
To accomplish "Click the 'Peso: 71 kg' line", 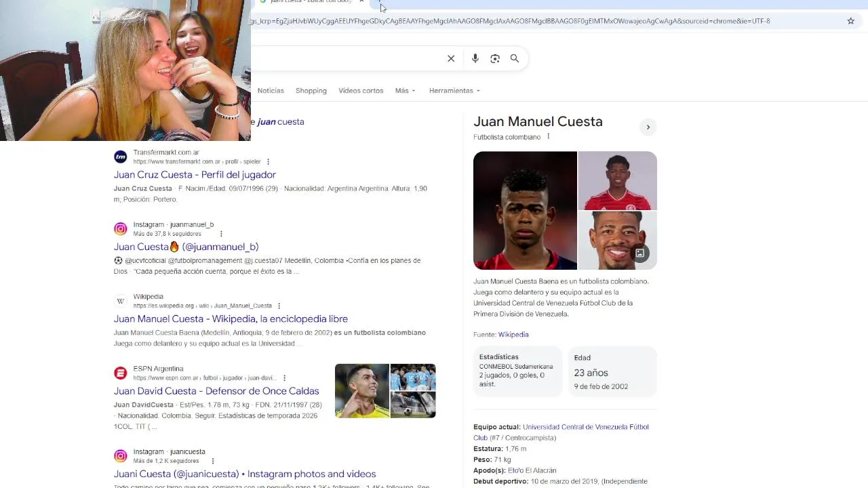I will coord(492,460).
